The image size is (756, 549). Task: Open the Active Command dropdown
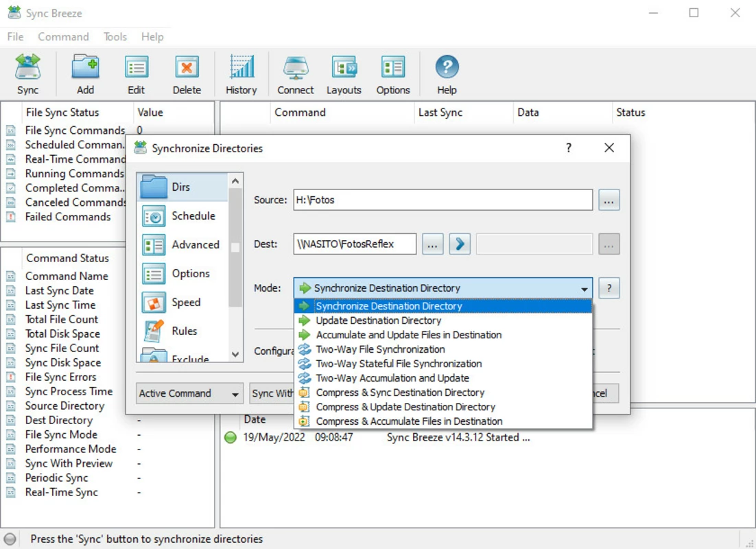[189, 393]
